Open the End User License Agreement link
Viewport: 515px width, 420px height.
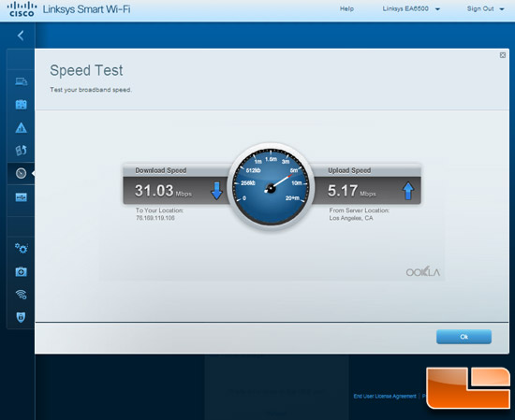pyautogui.click(x=385, y=396)
